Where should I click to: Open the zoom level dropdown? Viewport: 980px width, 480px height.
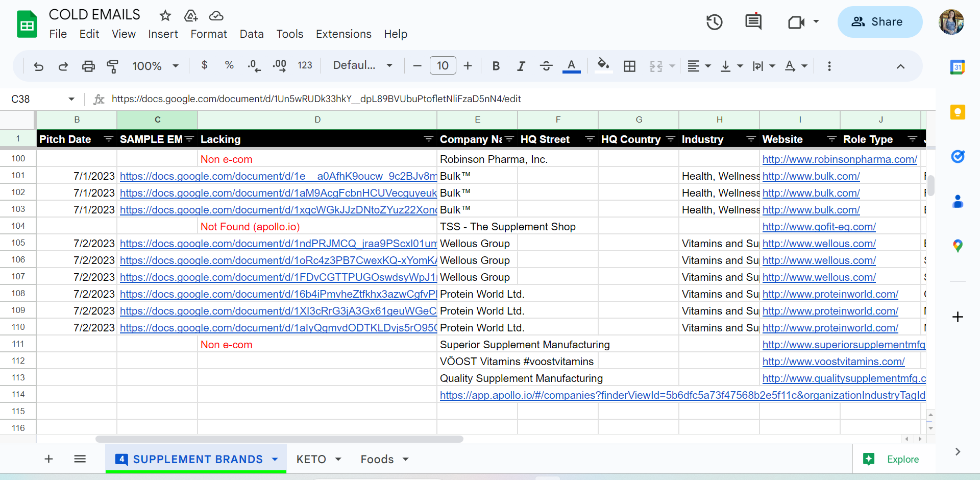(x=156, y=66)
